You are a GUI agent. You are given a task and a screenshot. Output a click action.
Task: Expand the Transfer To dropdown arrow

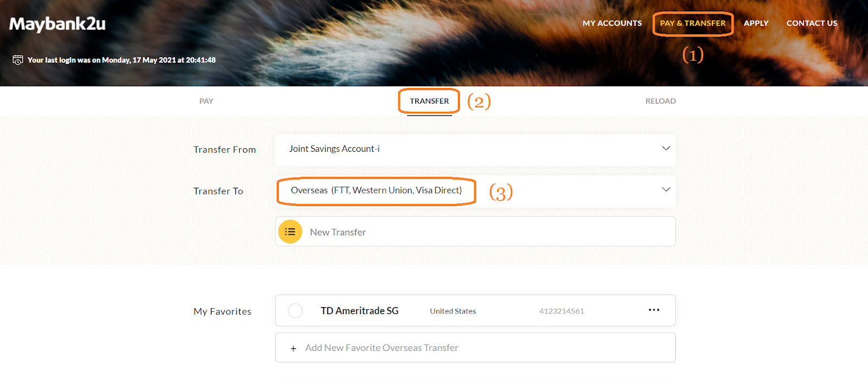666,189
